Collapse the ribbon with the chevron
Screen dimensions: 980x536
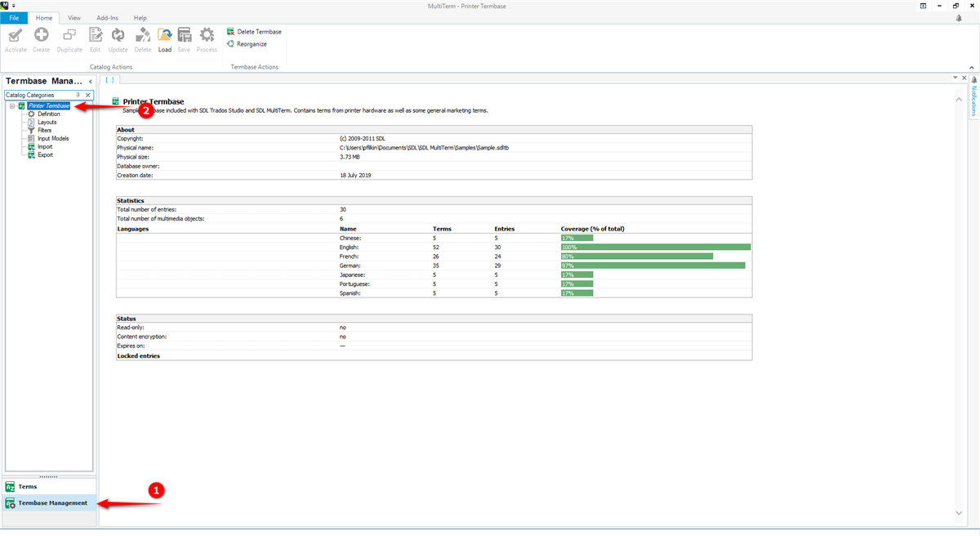973,69
